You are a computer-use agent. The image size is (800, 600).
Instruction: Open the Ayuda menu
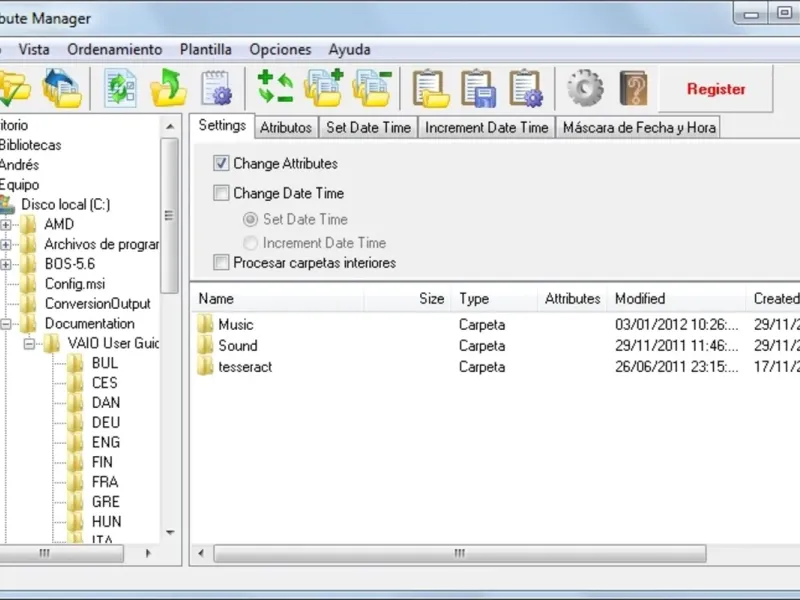point(349,49)
